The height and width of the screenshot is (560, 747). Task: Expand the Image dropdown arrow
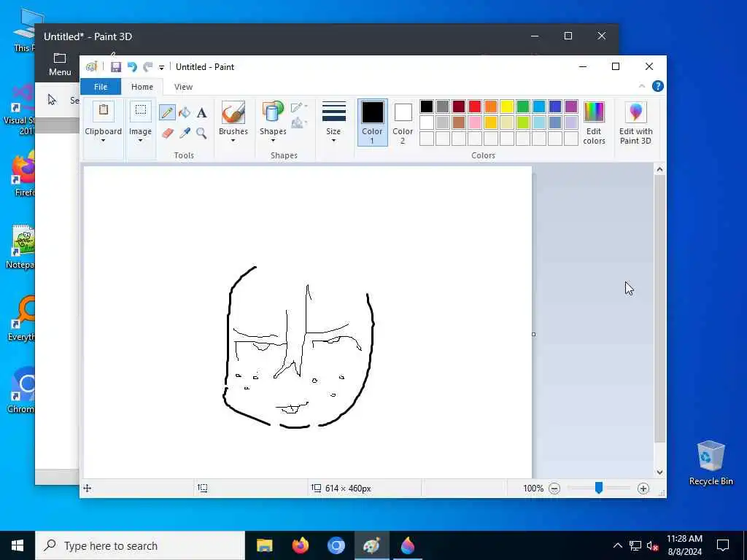click(140, 141)
